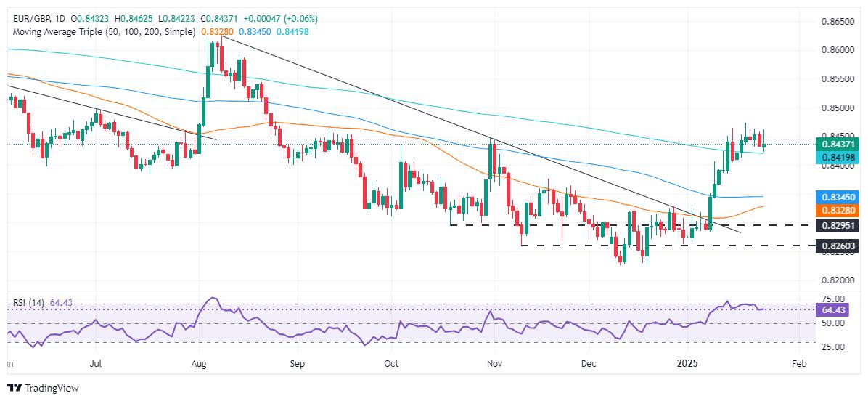Viewport: 868px width, 401px height.
Task: Click the blue 0.83450 price axis tag
Action: point(837,197)
